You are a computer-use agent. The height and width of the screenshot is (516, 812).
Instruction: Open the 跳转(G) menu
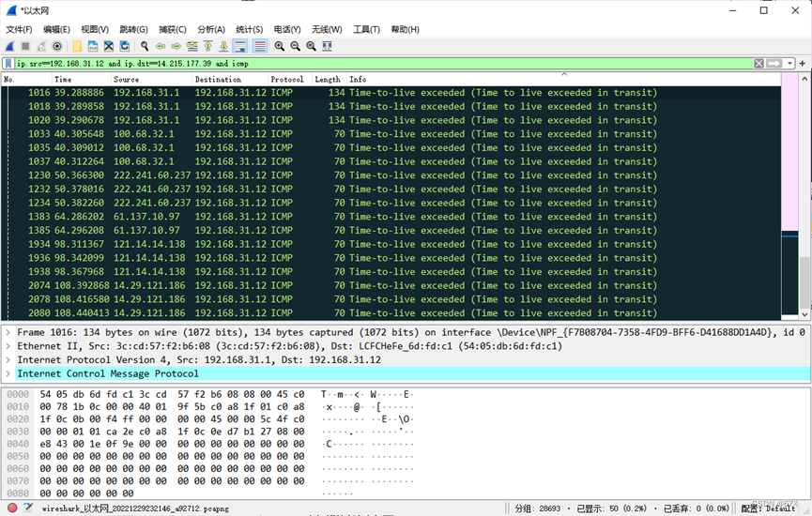coord(133,29)
